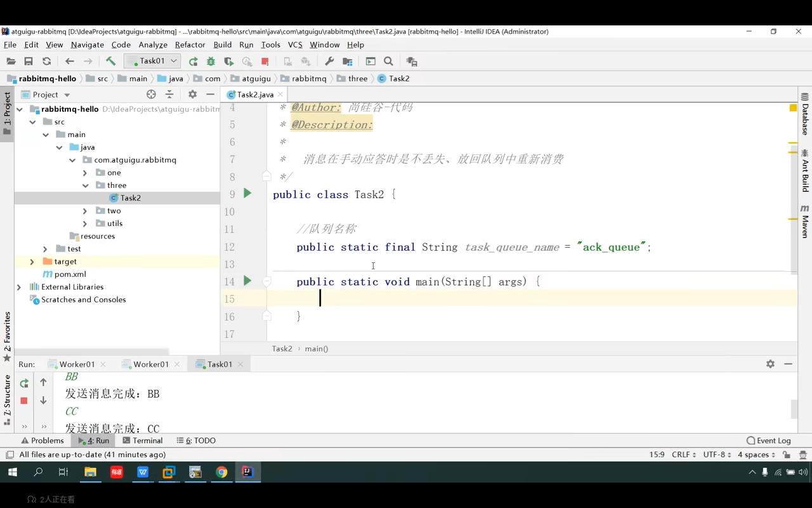Screen dimensions: 812x508
Task: Locate current file with the crosshair icon
Action: (151, 95)
